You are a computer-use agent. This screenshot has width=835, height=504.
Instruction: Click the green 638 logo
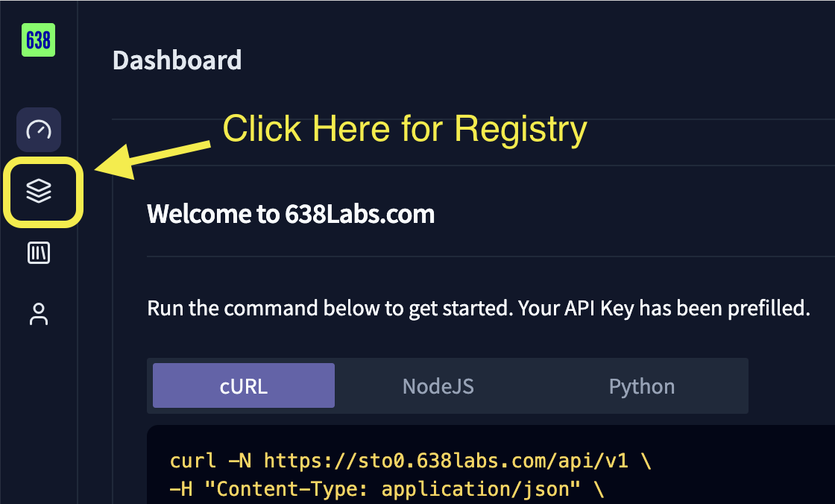(x=38, y=40)
